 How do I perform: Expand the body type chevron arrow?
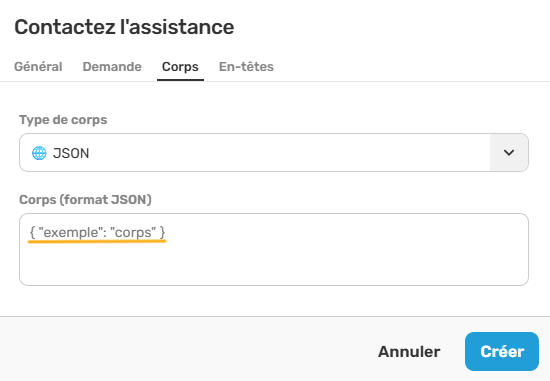point(509,153)
